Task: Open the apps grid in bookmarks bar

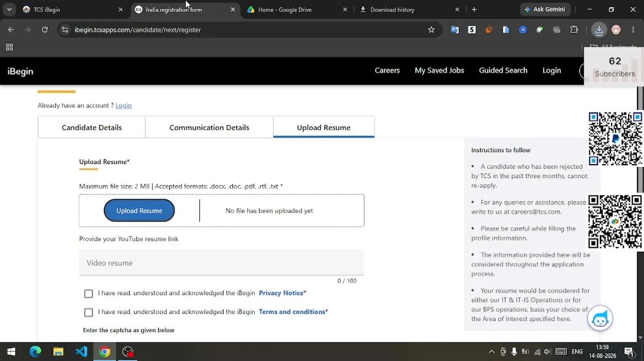Action: [x=9, y=47]
